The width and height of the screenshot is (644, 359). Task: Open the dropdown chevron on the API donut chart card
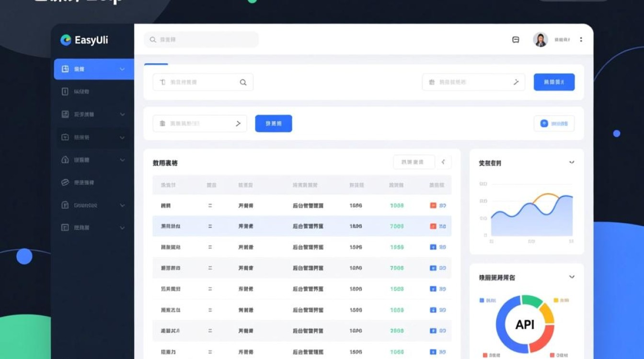pyautogui.click(x=571, y=277)
